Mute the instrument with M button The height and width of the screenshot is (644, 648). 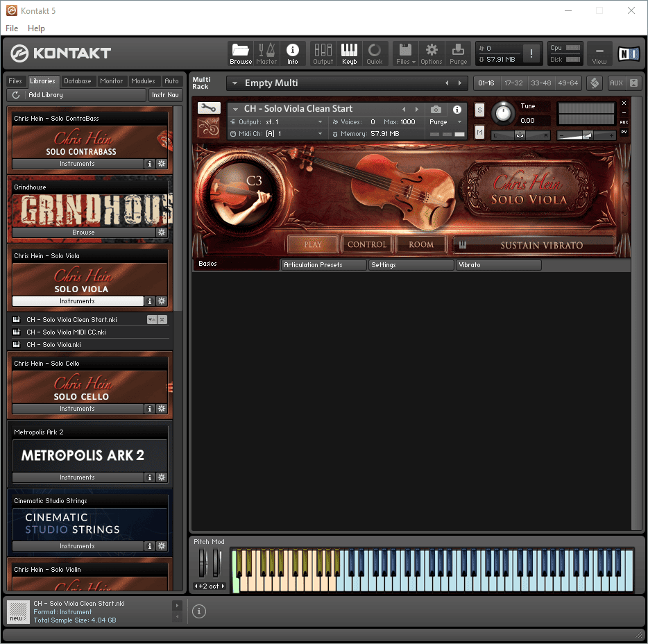pos(479,133)
